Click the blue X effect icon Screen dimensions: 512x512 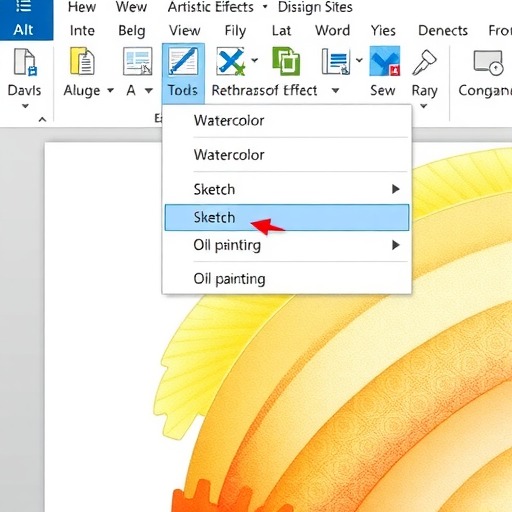click(x=231, y=61)
